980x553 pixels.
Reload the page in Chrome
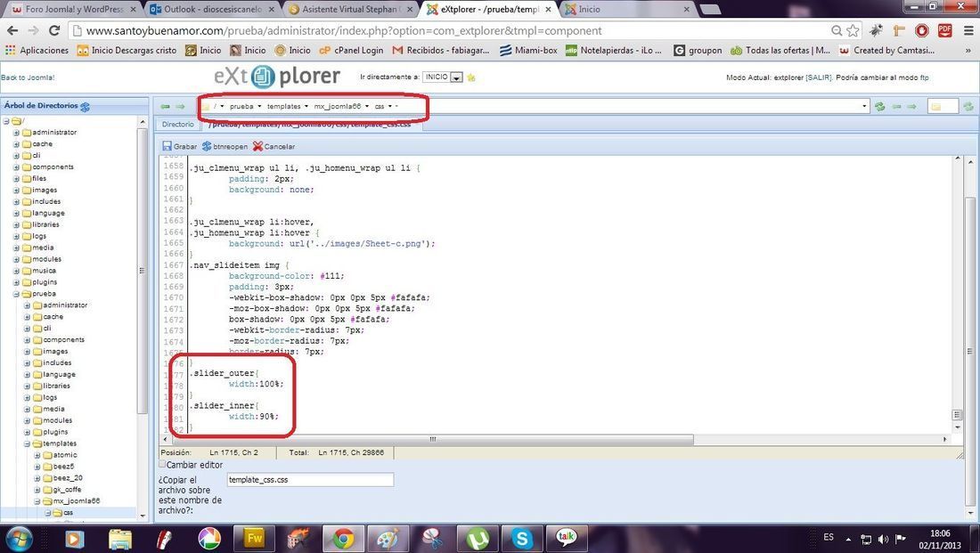pyautogui.click(x=54, y=30)
